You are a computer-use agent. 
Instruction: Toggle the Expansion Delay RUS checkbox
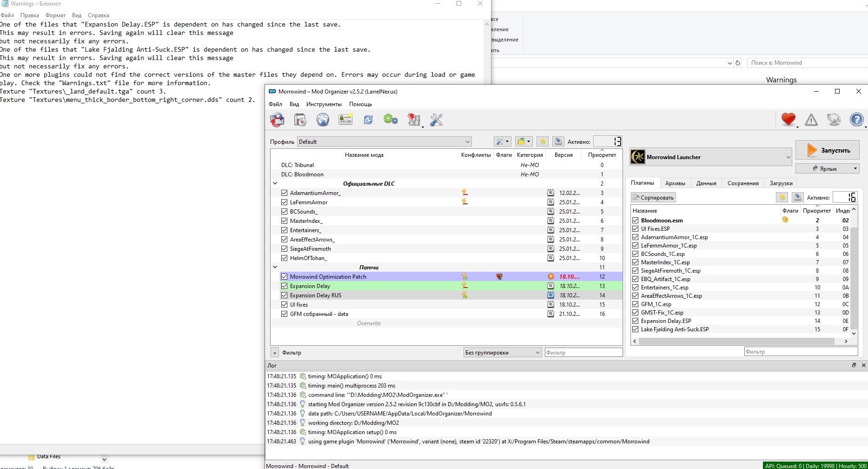point(285,295)
